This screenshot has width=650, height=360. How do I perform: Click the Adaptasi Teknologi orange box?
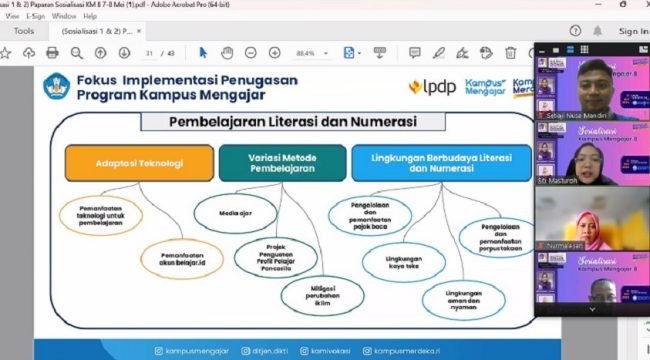click(139, 163)
